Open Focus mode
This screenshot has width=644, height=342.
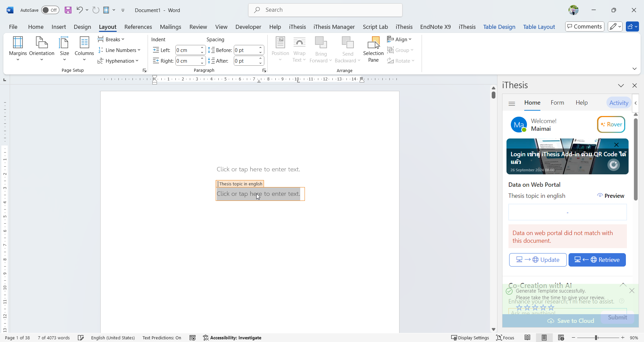[505, 338]
